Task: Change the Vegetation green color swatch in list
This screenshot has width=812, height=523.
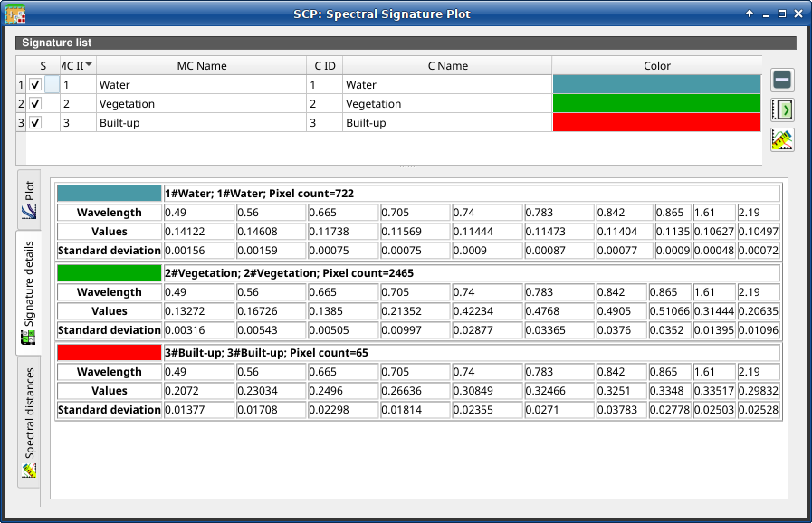Action: [656, 103]
